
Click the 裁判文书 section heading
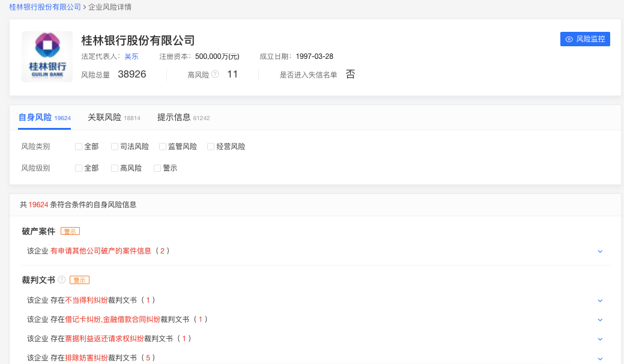tap(38, 280)
